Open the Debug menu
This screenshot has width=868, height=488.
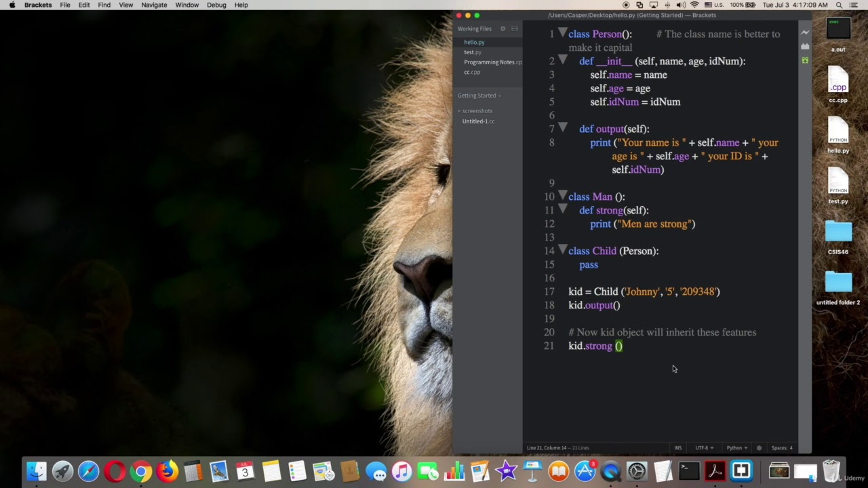[216, 5]
